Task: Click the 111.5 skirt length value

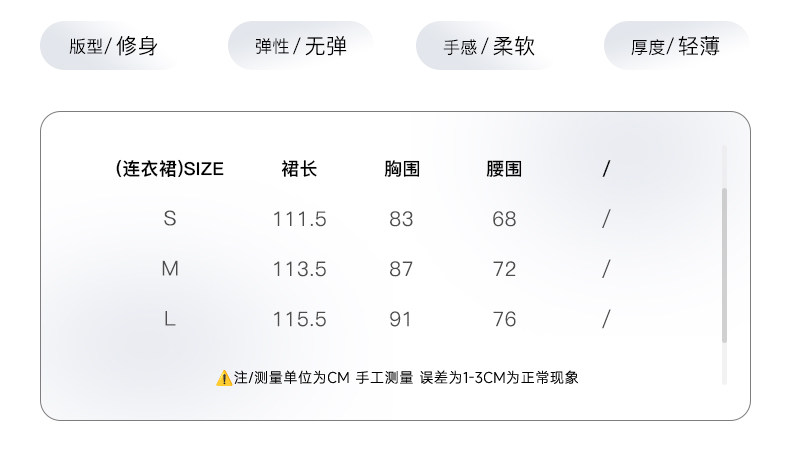Action: click(x=299, y=219)
